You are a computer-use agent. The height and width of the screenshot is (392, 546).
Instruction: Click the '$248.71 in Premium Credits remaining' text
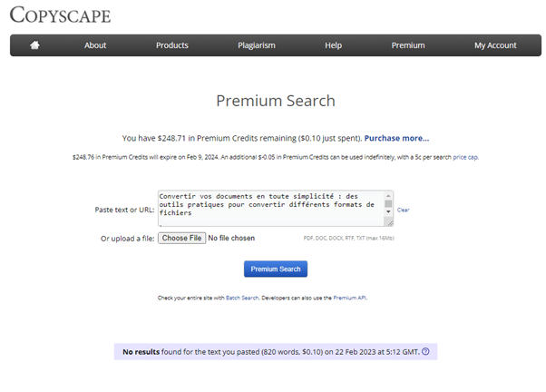[227, 138]
